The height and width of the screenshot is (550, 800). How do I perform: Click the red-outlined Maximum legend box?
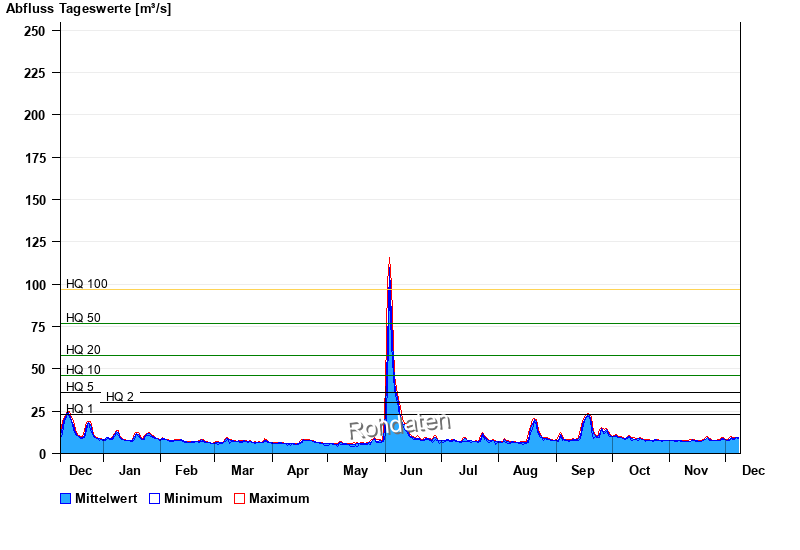pos(239,499)
